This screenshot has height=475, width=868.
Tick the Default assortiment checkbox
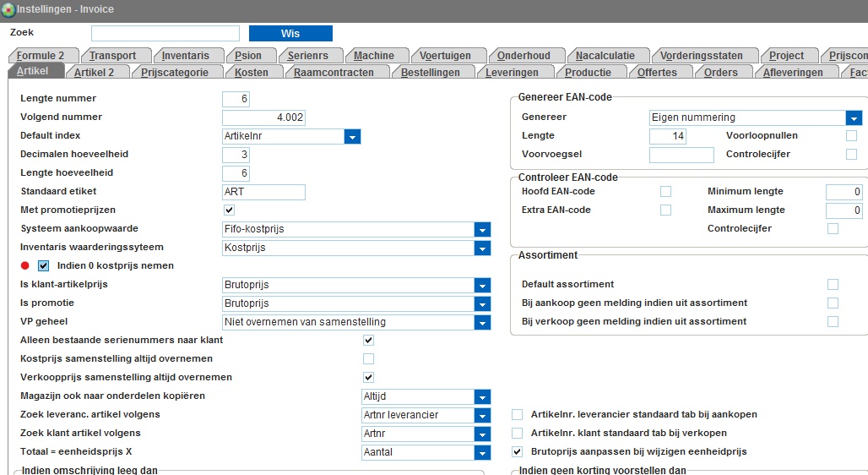(x=833, y=285)
